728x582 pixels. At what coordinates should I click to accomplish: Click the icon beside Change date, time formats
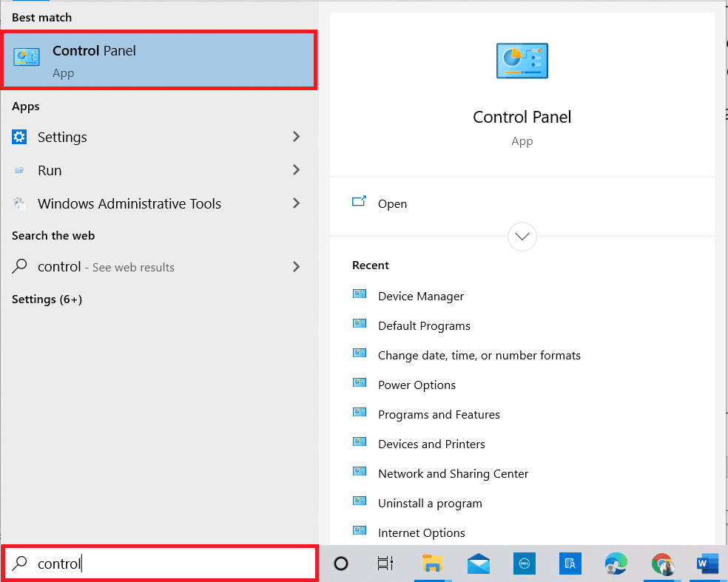(360, 353)
